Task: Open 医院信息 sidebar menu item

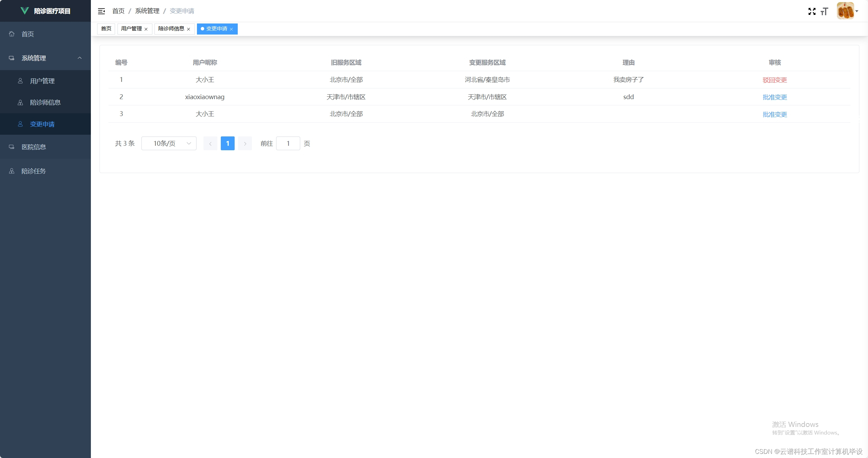Action: coord(34,147)
